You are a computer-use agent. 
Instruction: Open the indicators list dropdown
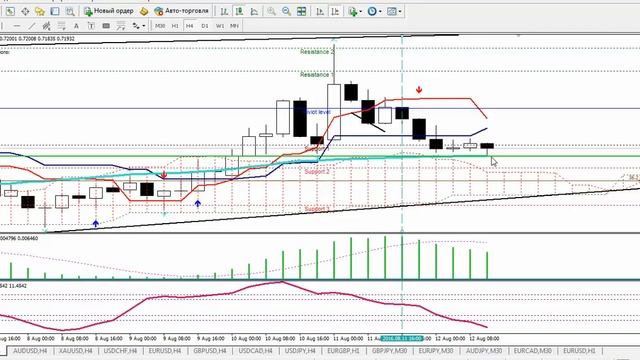tap(355, 11)
